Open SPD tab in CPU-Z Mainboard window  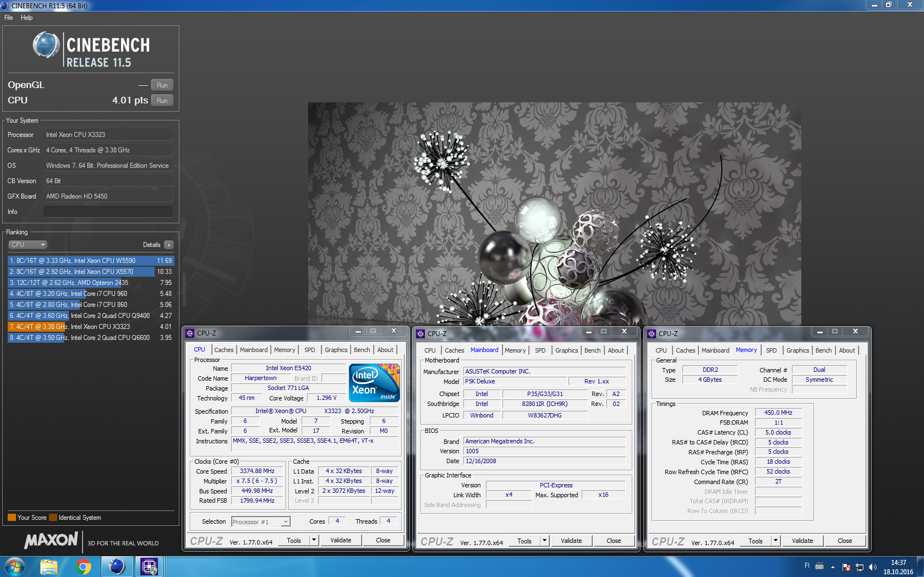click(540, 350)
